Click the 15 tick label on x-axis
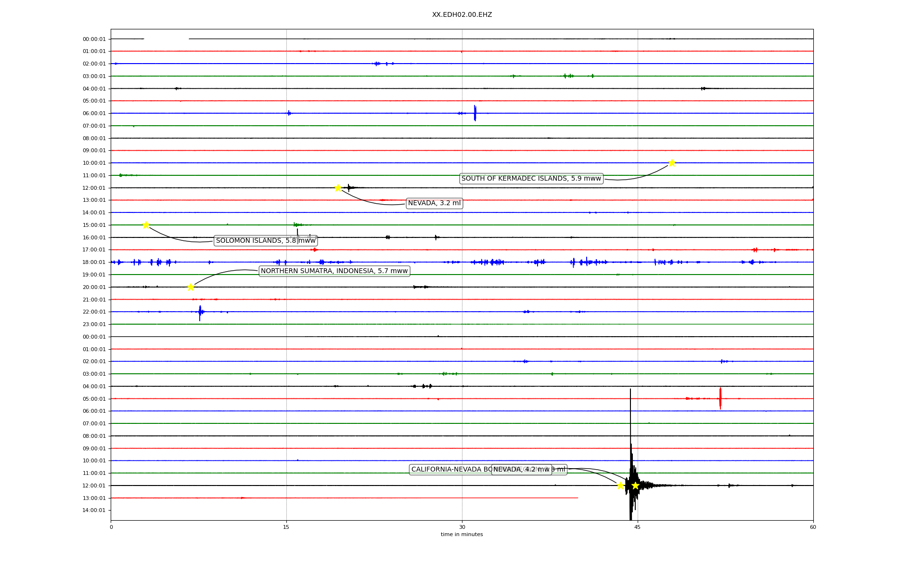 (x=286, y=527)
